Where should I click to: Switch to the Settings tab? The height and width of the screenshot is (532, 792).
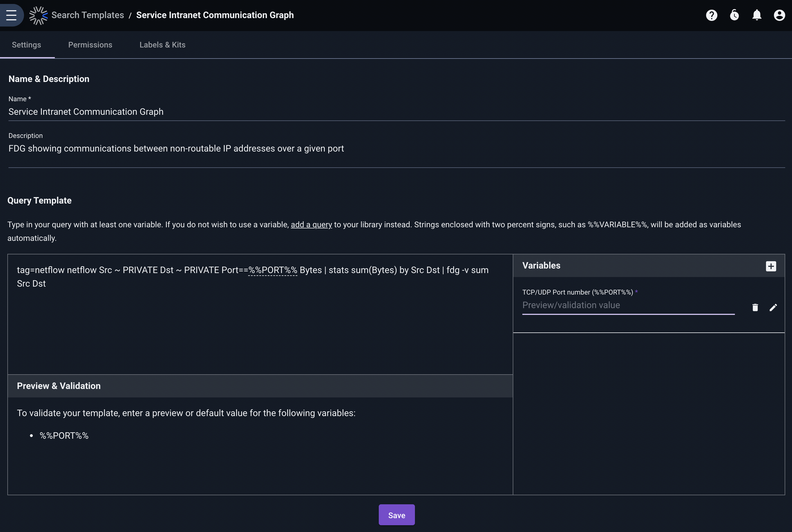[27, 45]
